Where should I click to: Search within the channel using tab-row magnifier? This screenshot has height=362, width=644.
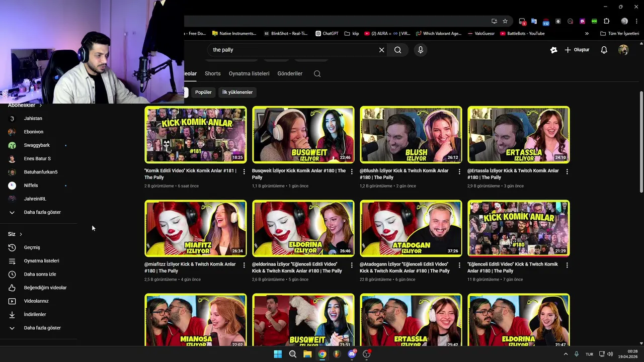pos(317,73)
